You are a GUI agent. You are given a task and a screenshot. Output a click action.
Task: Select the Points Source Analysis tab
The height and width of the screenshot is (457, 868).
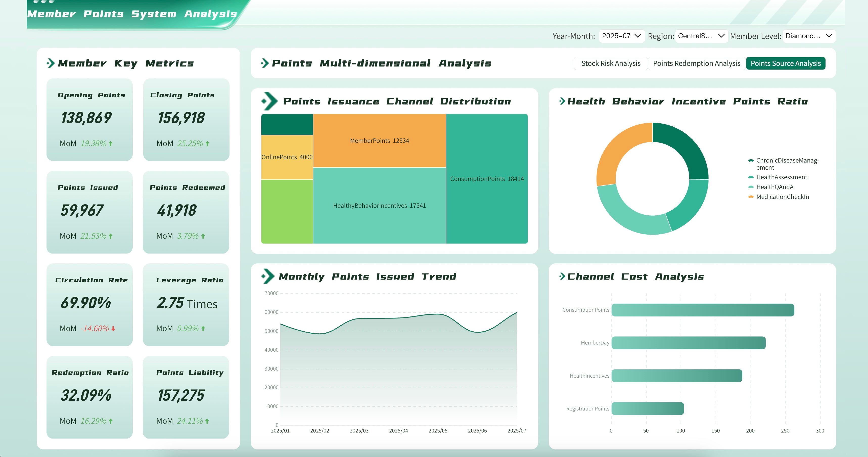point(785,63)
